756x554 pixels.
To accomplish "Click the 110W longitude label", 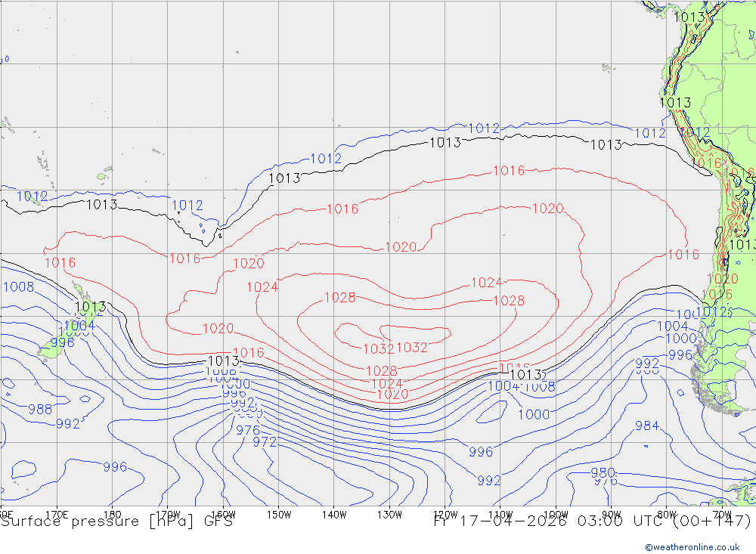I will (x=500, y=515).
